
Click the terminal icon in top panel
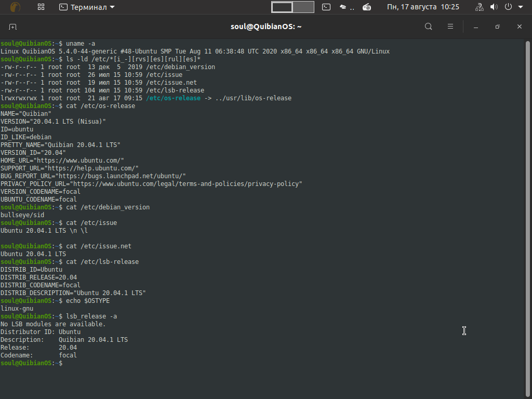pyautogui.click(x=326, y=7)
